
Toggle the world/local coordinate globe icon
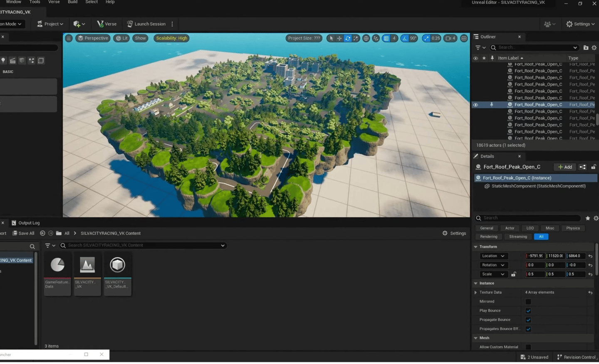[x=366, y=38]
